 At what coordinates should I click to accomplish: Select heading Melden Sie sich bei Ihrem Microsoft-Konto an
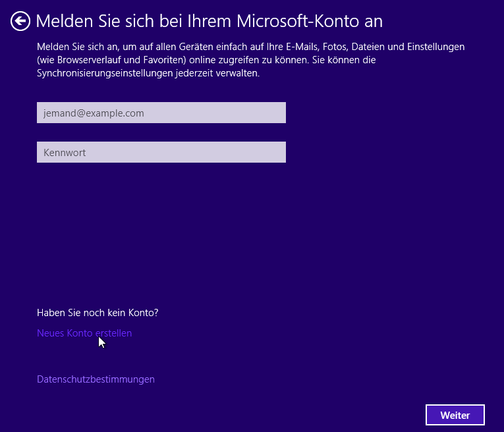[x=210, y=21]
